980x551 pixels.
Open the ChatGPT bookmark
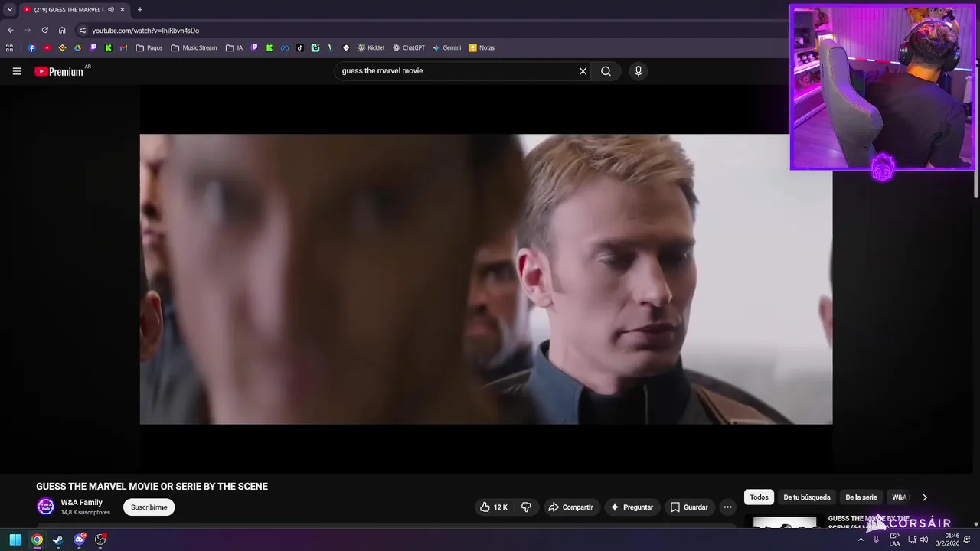[x=409, y=47]
